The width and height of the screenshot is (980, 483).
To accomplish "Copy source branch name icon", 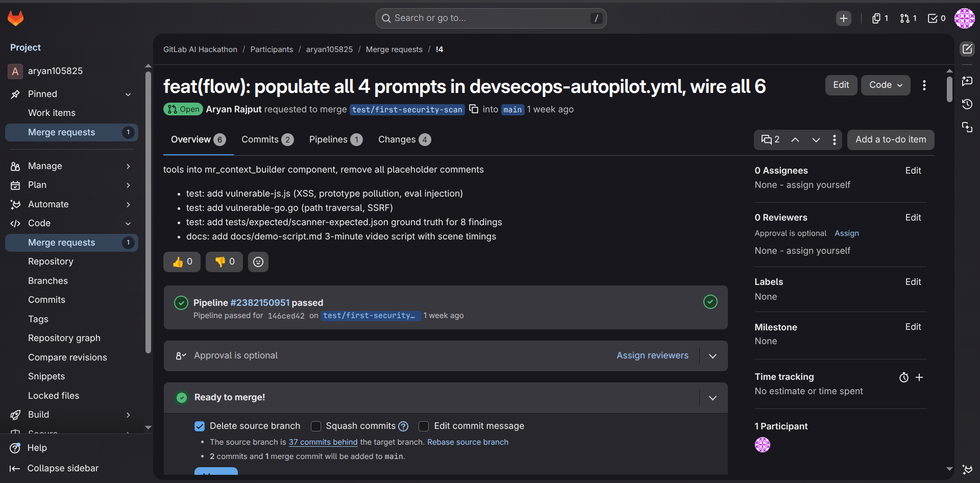I will click(x=474, y=109).
